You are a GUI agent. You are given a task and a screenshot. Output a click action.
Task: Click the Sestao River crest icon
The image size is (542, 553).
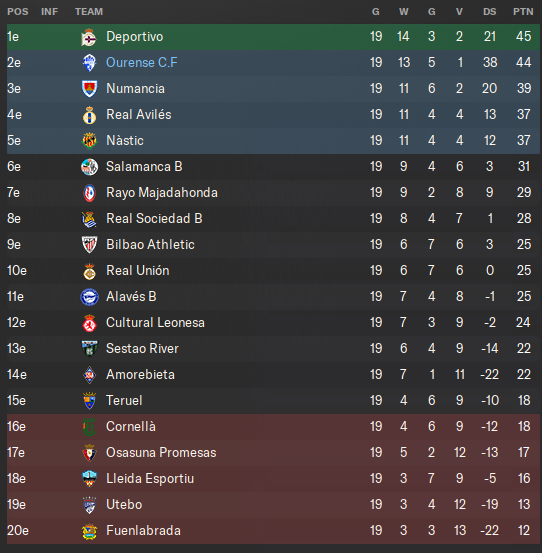tap(89, 349)
